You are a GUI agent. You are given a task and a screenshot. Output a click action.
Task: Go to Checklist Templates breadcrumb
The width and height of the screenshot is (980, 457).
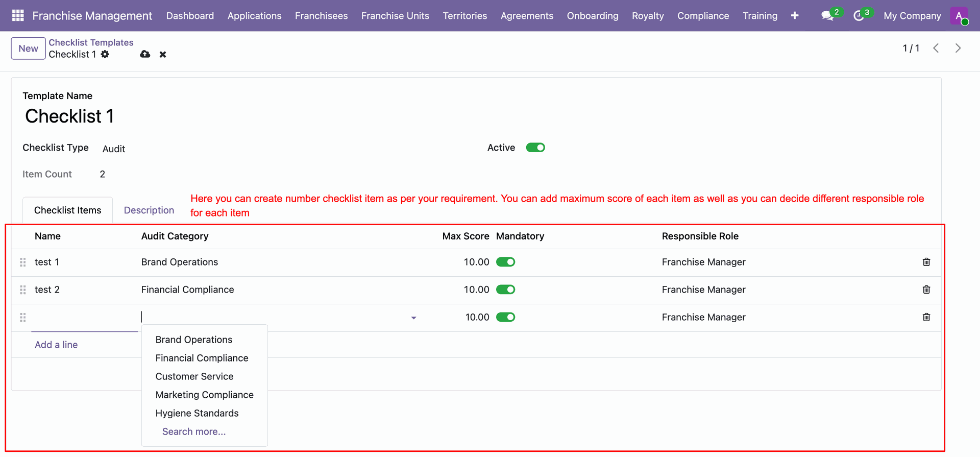point(91,42)
